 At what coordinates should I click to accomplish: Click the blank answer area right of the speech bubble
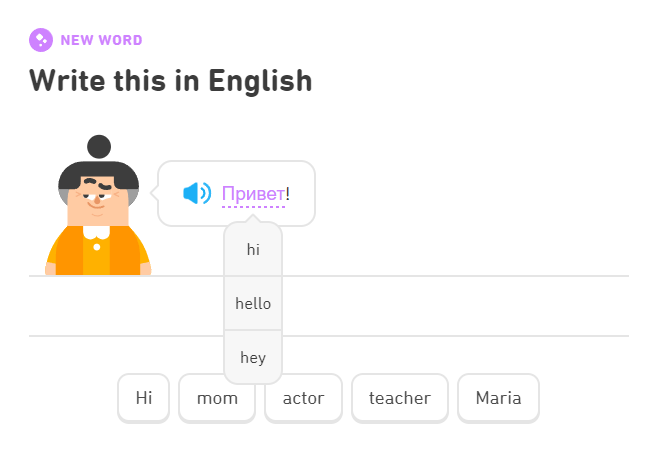click(x=470, y=230)
